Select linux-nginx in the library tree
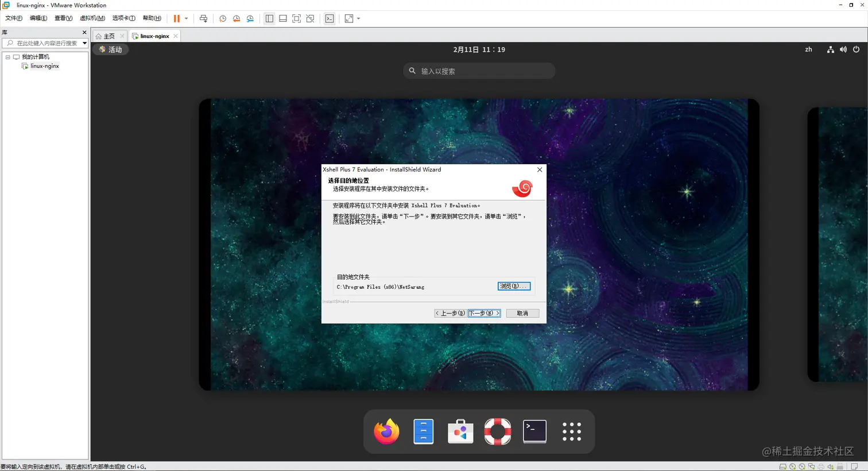The image size is (868, 471). pyautogui.click(x=45, y=66)
